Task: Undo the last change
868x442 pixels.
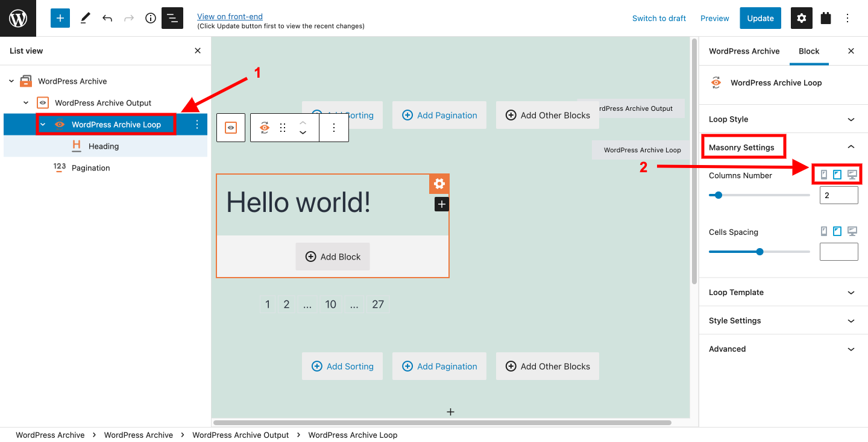Action: coord(107,18)
